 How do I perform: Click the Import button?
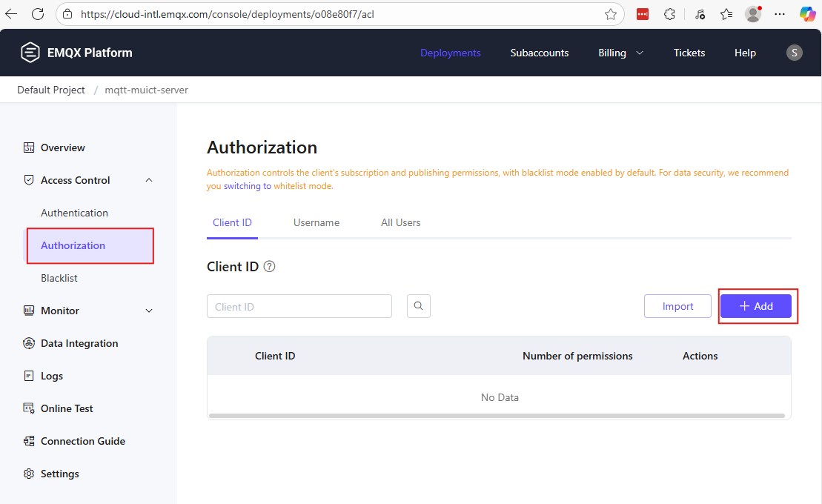[x=677, y=306]
